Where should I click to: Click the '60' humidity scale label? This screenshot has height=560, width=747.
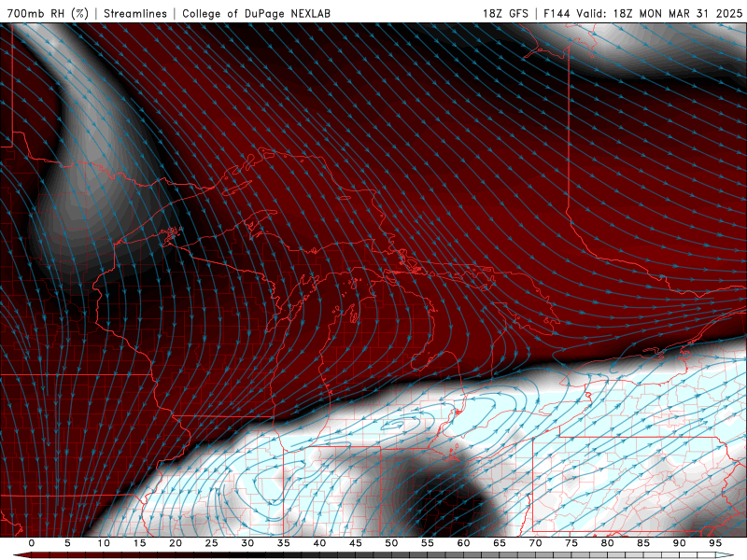coord(463,543)
